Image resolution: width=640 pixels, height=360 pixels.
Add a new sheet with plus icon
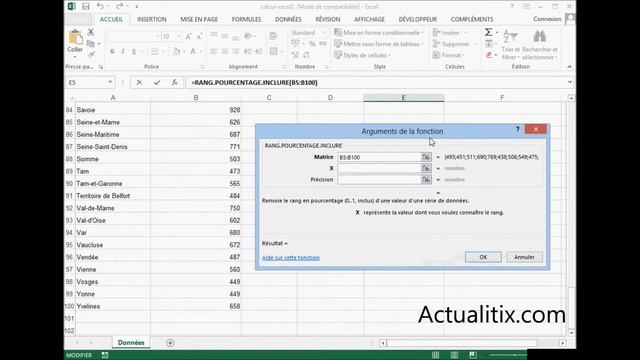pos(170,343)
